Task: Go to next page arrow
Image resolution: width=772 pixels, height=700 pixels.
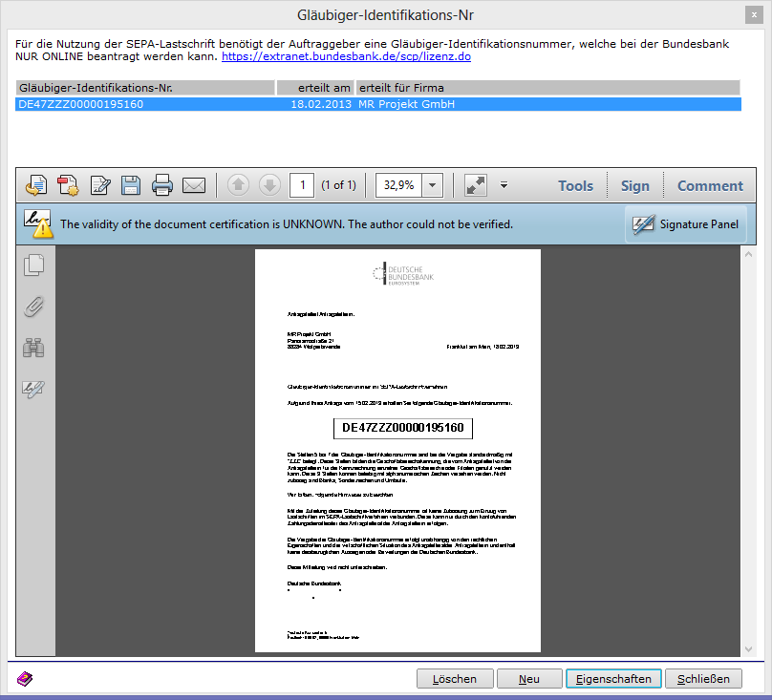Action: 269,185
